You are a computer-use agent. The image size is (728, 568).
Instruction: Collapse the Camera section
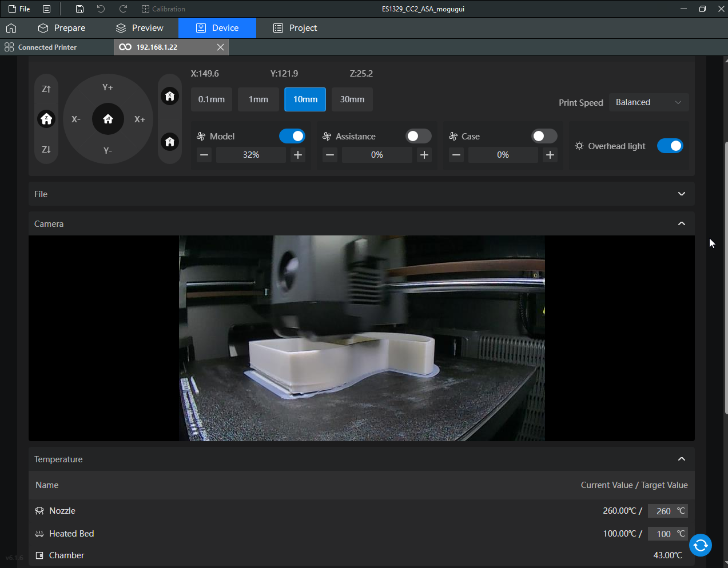coord(681,224)
